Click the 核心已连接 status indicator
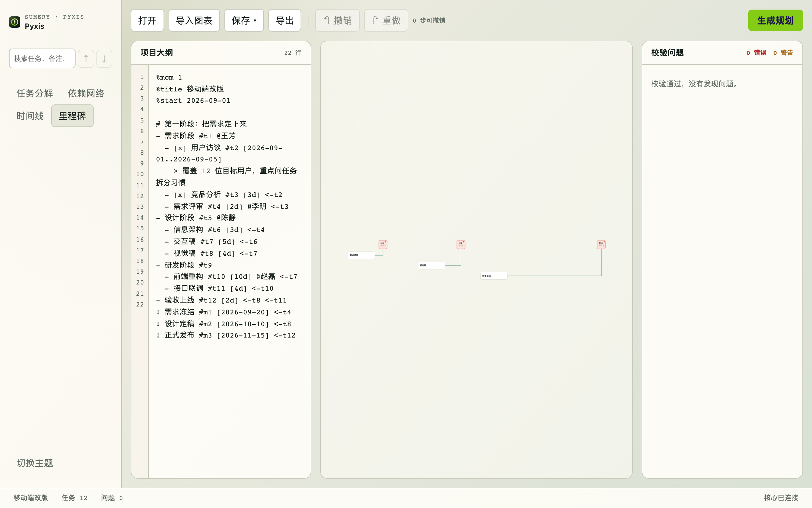 781,498
